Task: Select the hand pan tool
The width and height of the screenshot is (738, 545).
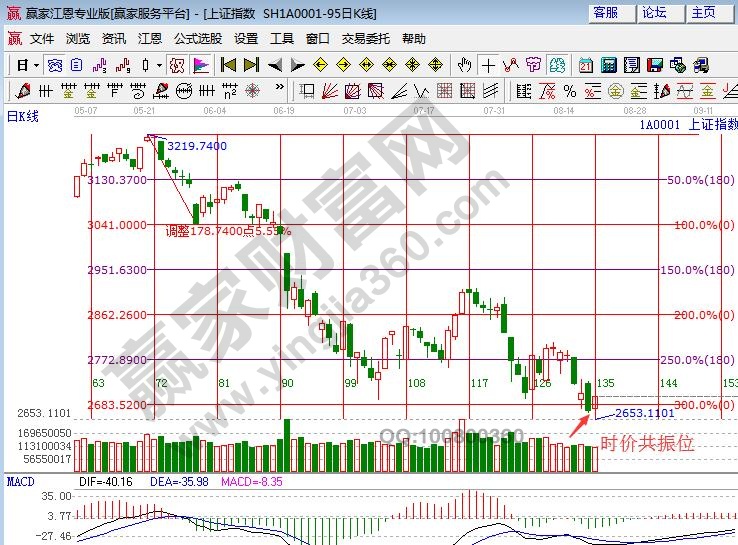Action: (465, 65)
